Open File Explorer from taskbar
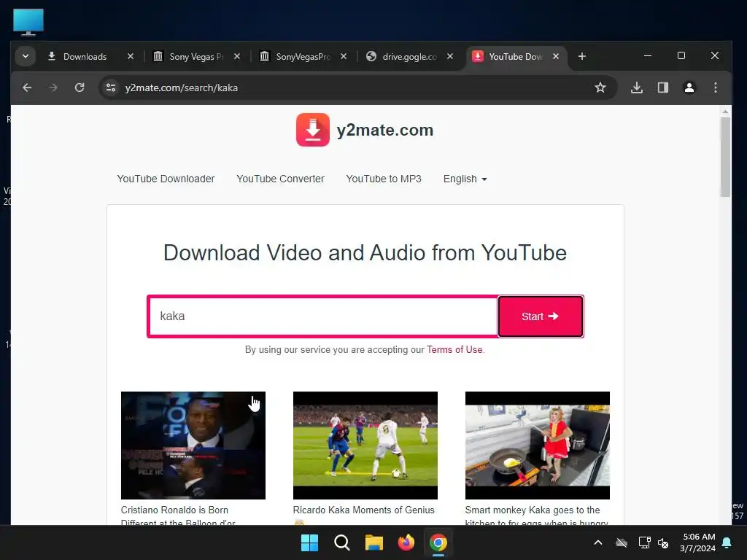Image resolution: width=747 pixels, height=560 pixels. [374, 542]
